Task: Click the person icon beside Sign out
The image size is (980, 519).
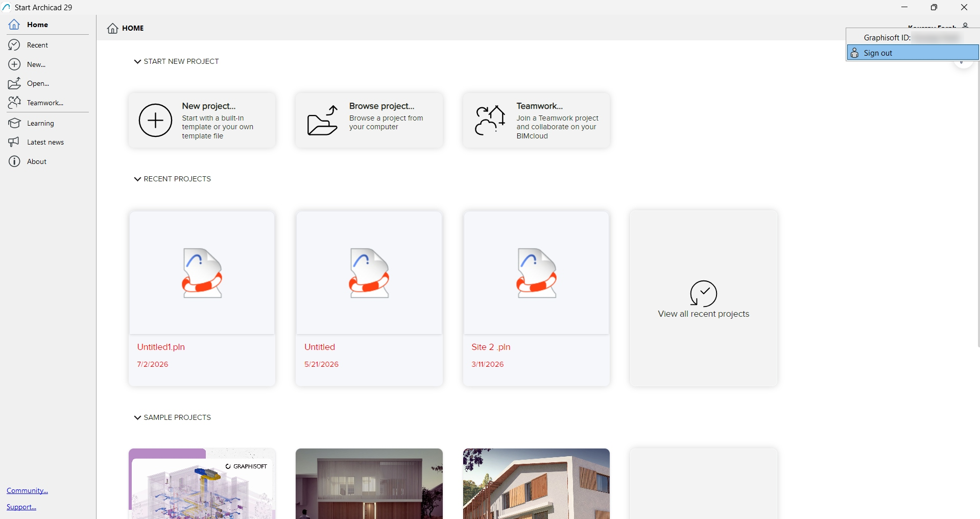Action: [x=854, y=53]
